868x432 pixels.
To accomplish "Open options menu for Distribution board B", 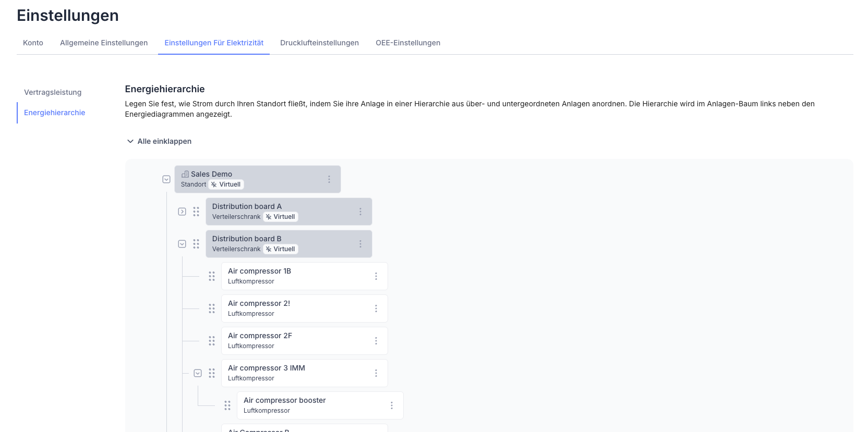I will [x=360, y=244].
